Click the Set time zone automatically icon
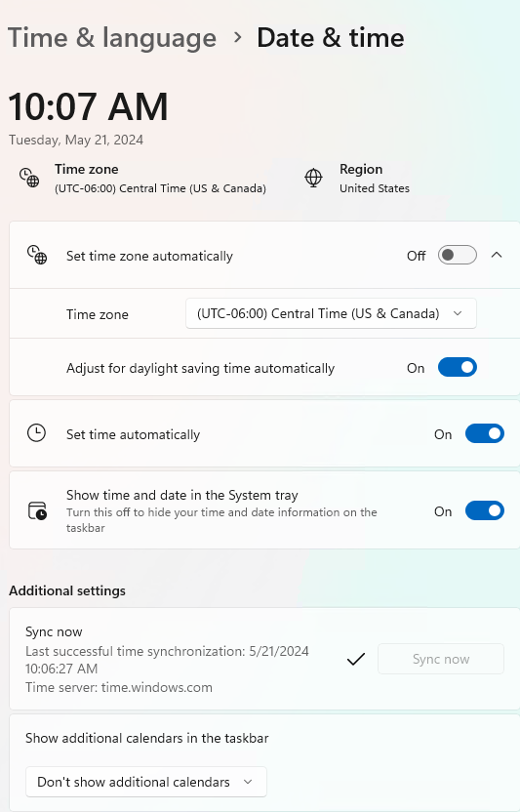This screenshot has width=520, height=812. coord(37,256)
